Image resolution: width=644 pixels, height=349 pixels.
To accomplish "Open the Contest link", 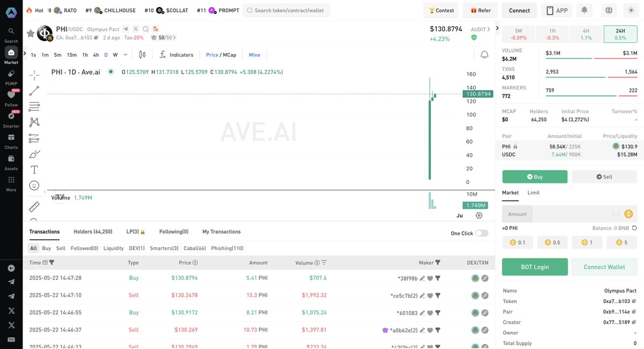I will pyautogui.click(x=441, y=10).
